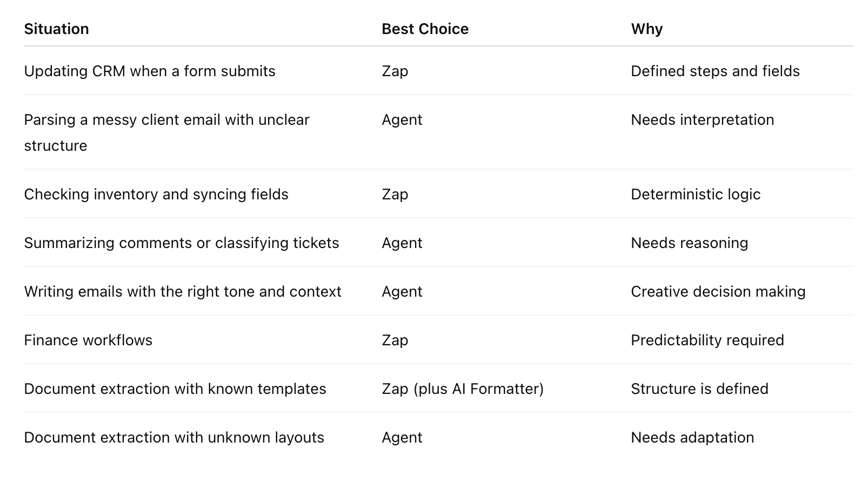Click Document extraction with unknown layouts
868x482 pixels.
point(174,437)
